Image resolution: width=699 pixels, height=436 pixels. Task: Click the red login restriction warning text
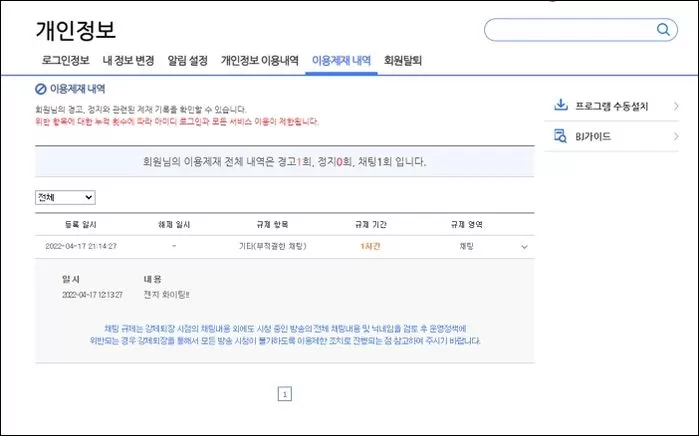pos(177,122)
